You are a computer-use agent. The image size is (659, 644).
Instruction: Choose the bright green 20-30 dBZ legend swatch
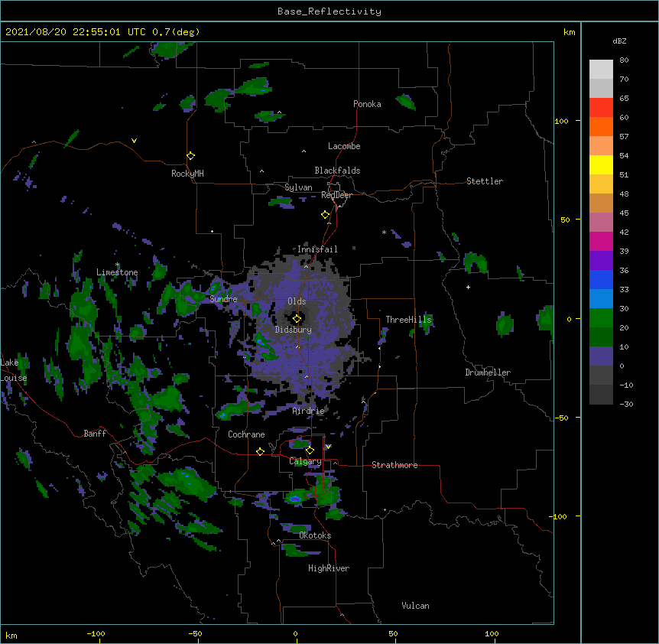(x=601, y=318)
